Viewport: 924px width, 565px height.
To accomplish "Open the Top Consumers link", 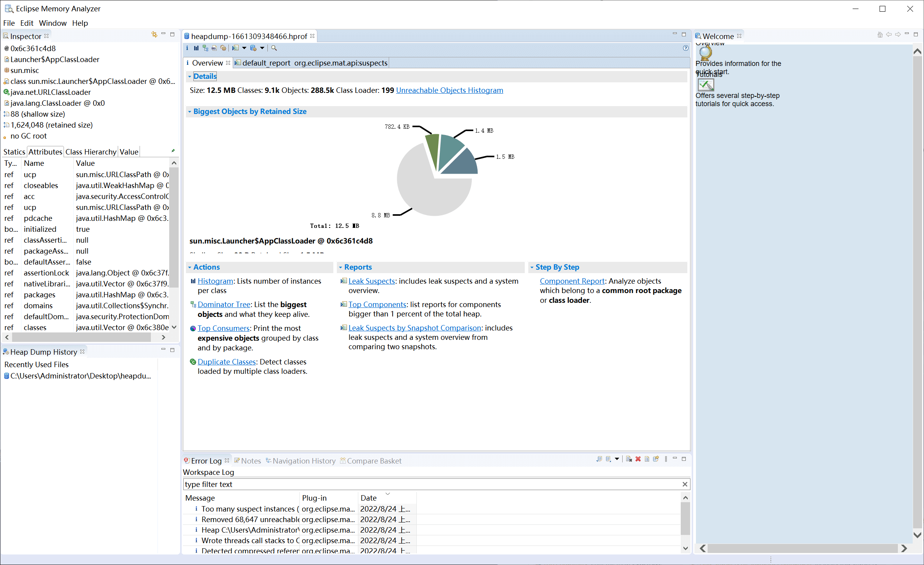I will click(223, 328).
